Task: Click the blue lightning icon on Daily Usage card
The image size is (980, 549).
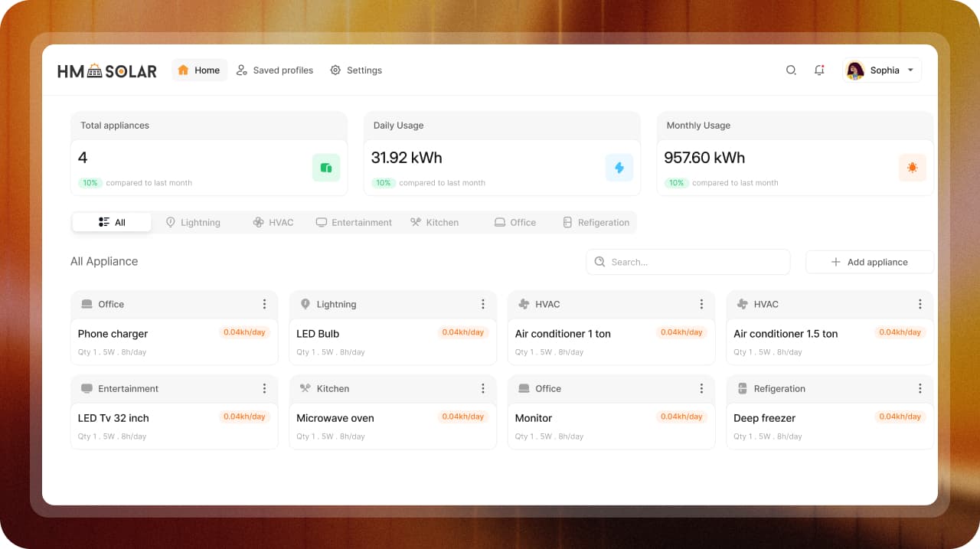Action: 619,167
